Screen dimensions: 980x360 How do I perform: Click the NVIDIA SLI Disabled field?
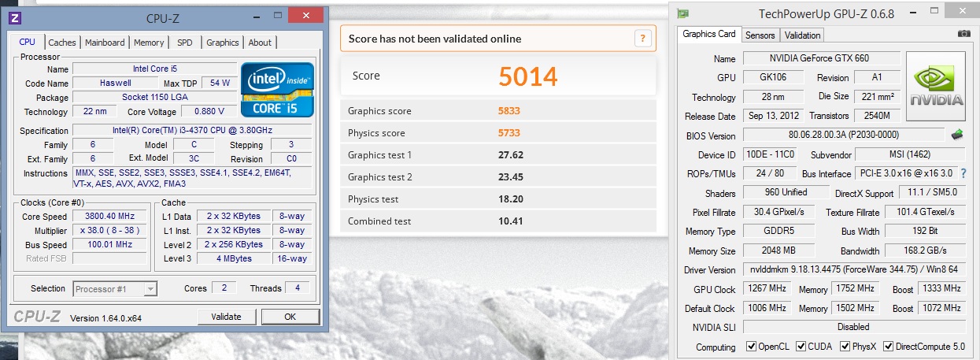855,327
